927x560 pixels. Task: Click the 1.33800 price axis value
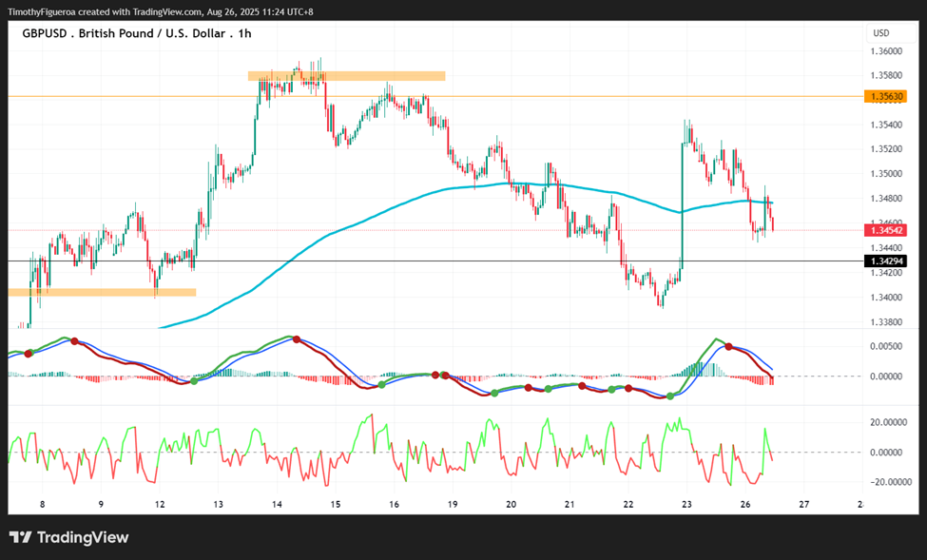point(886,322)
